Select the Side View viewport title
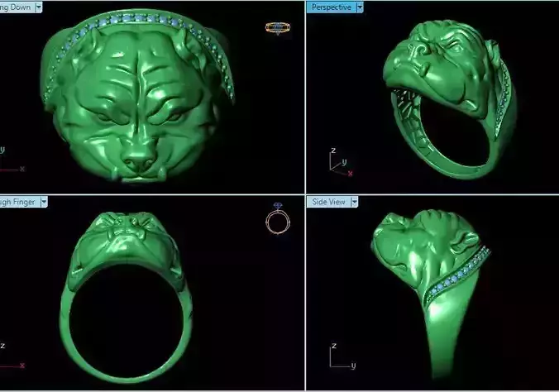559x392 pixels. click(328, 202)
